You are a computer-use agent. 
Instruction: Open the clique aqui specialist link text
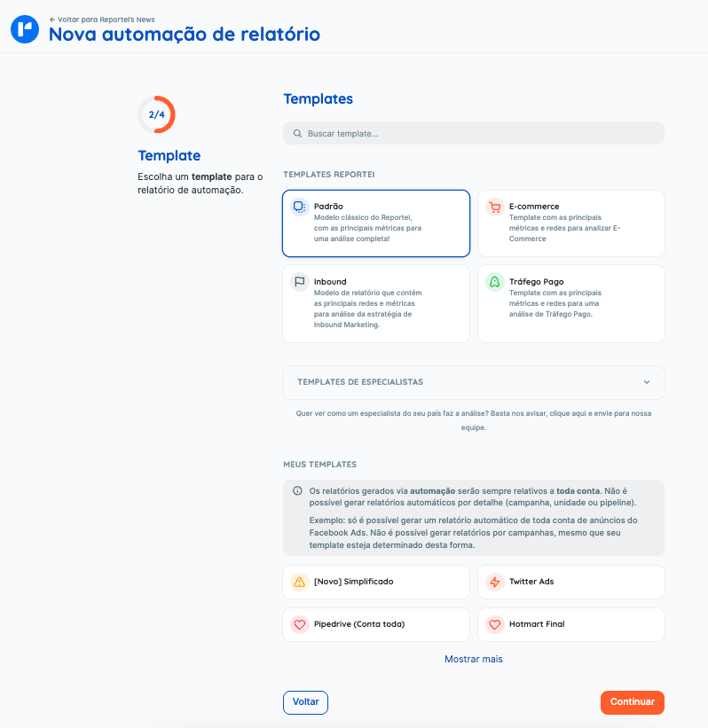pos(570,413)
